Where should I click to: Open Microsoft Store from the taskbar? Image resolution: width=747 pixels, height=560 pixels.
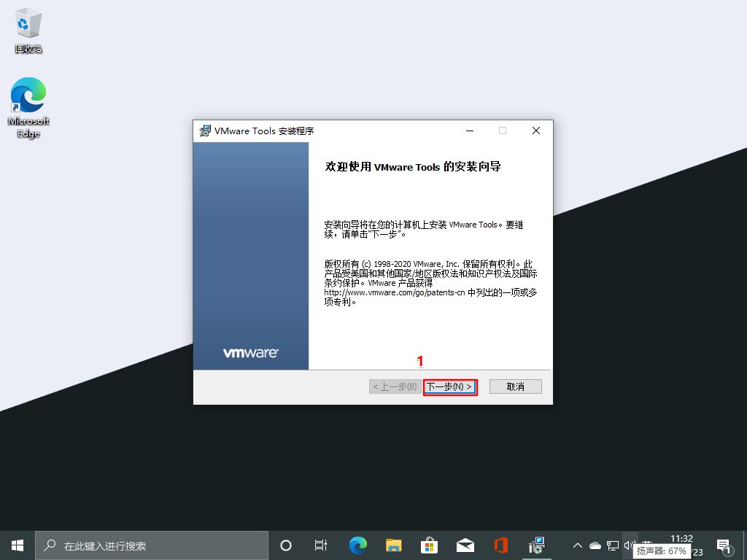tap(429, 545)
